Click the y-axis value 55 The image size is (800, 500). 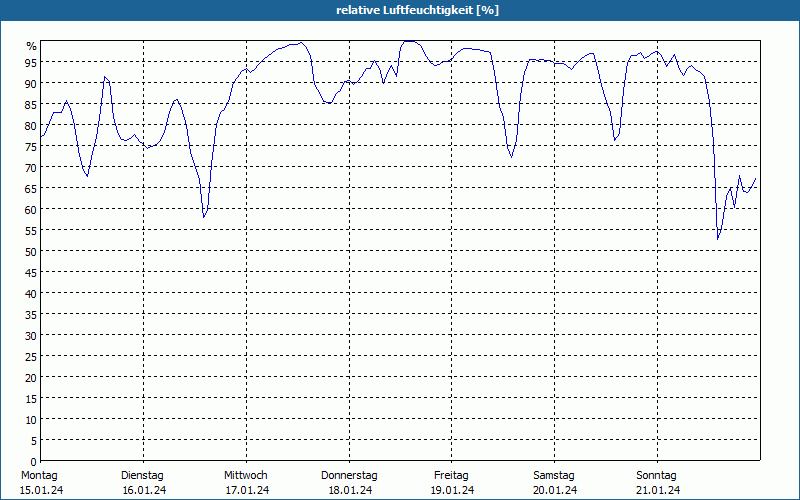pyautogui.click(x=31, y=230)
